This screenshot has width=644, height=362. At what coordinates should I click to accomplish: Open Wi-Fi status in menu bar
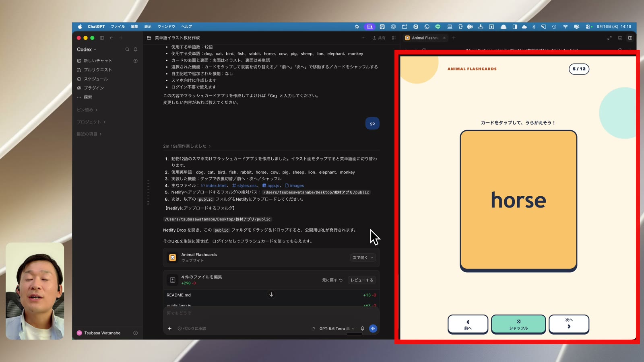[x=565, y=27]
